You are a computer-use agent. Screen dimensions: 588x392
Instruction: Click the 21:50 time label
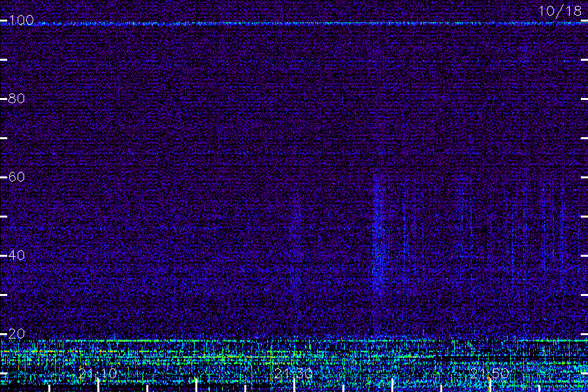point(489,373)
